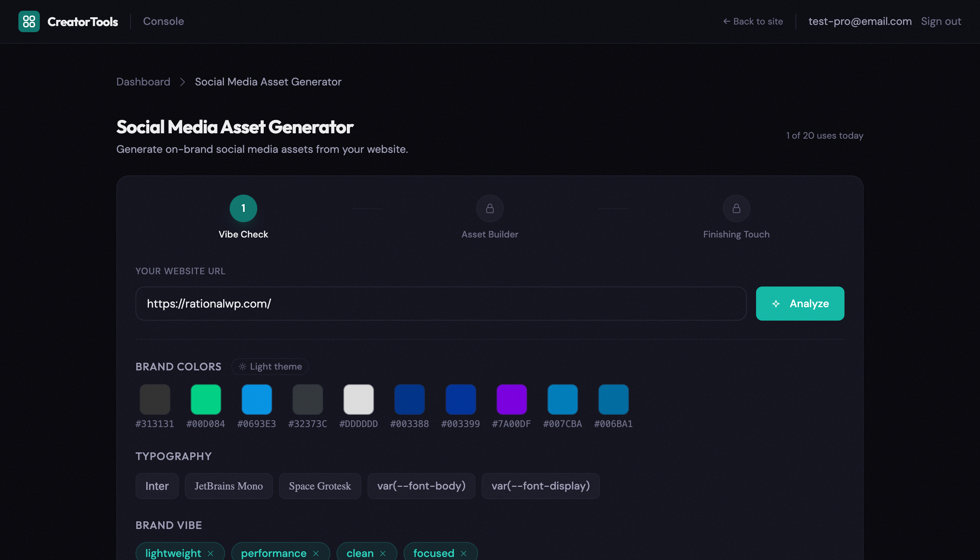Click the CreatorTools grid logo icon
Screen dimensions: 980x560
29,21
